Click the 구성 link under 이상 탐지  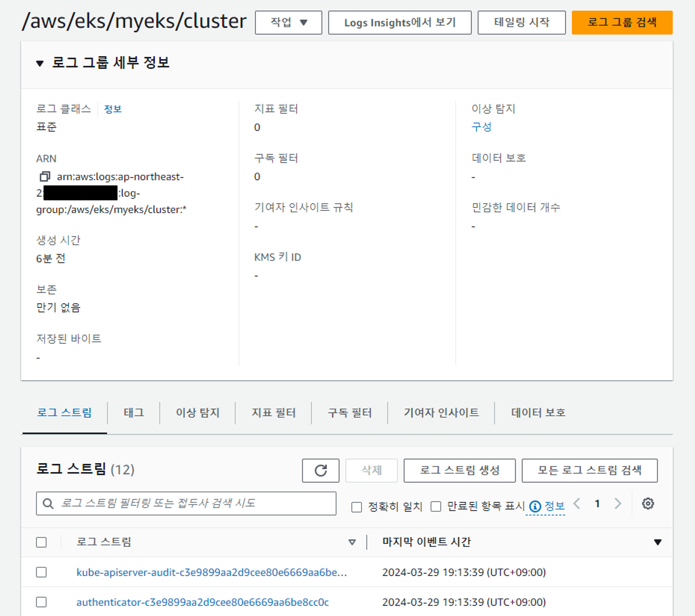(481, 127)
